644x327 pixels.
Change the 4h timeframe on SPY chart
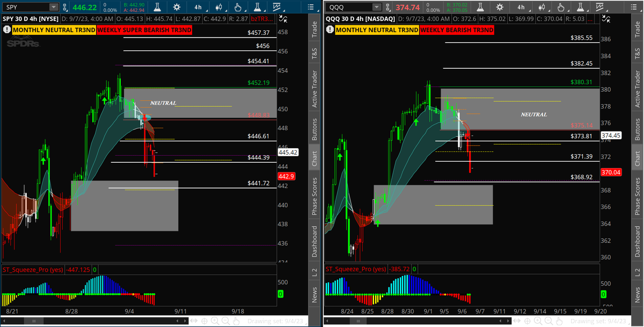[199, 7]
